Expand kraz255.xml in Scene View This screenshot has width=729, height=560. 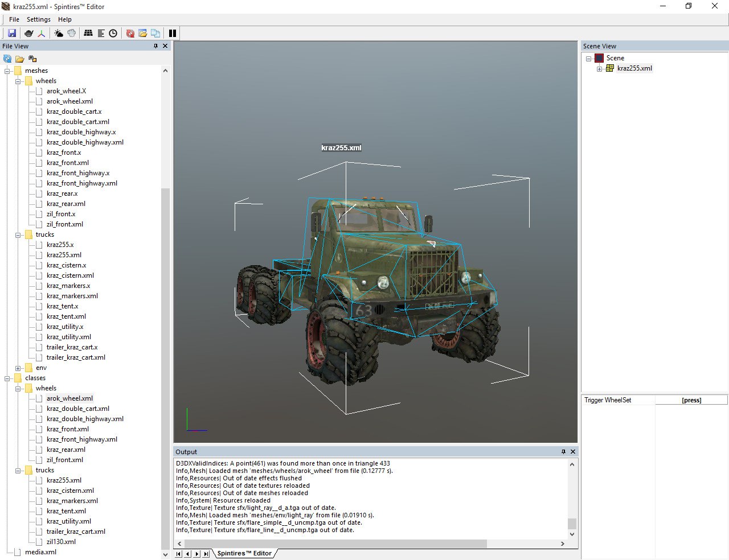[x=599, y=68]
